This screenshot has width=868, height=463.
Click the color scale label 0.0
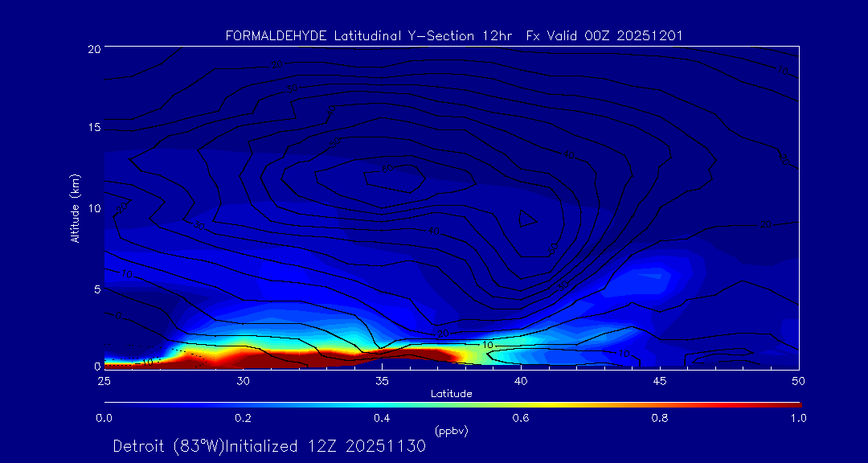tap(104, 418)
